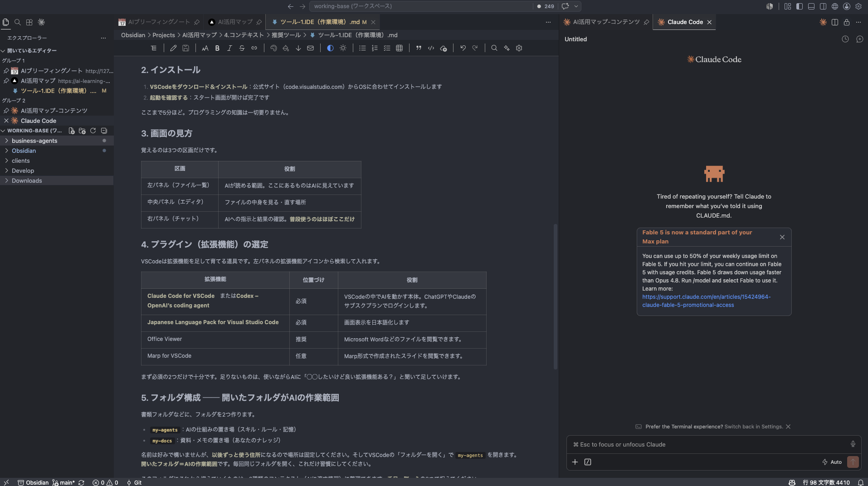
Task: Insert a block quote
Action: click(419, 48)
